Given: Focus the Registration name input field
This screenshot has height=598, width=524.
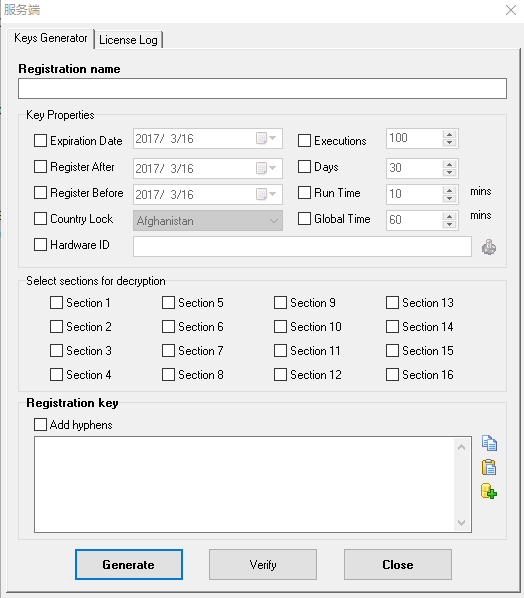Looking at the screenshot, I should click(x=262, y=88).
